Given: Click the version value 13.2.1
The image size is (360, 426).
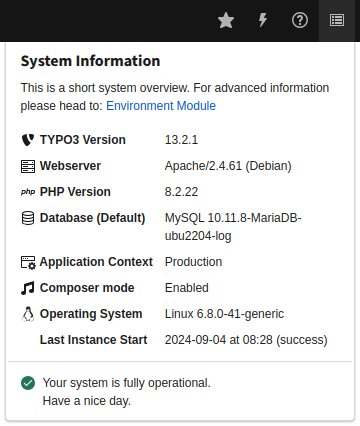Looking at the screenshot, I should (181, 140).
